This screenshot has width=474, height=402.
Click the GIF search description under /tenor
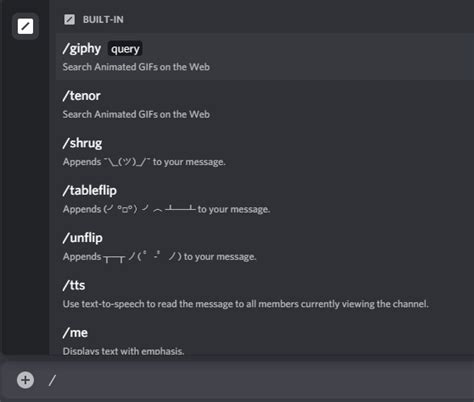click(136, 114)
